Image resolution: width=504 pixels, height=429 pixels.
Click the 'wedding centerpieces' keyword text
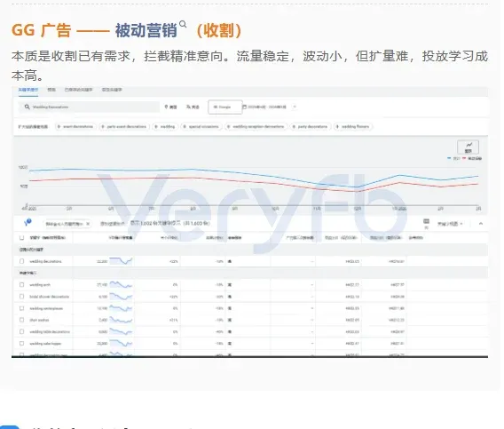click(x=46, y=308)
